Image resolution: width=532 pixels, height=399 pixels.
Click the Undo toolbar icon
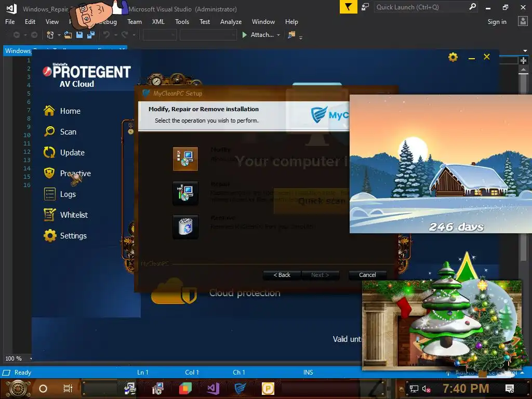pos(107,35)
